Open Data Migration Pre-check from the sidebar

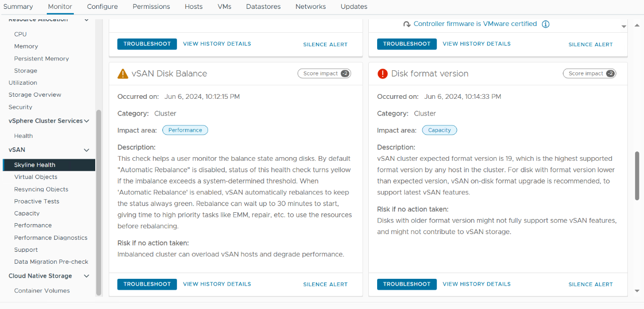[50, 262]
